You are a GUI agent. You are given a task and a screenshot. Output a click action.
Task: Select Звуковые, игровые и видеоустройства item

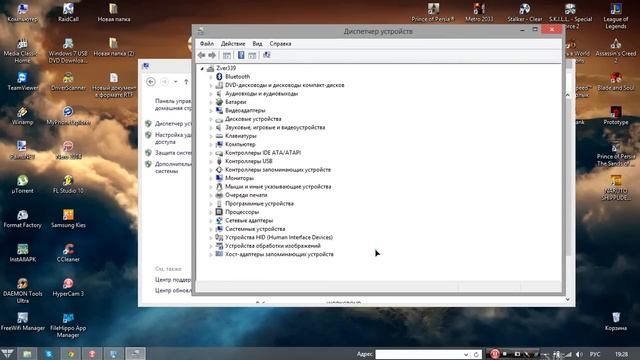click(x=275, y=128)
